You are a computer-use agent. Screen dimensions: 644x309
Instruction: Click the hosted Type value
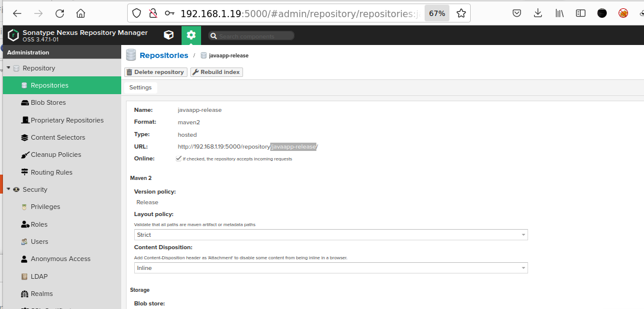(x=187, y=135)
